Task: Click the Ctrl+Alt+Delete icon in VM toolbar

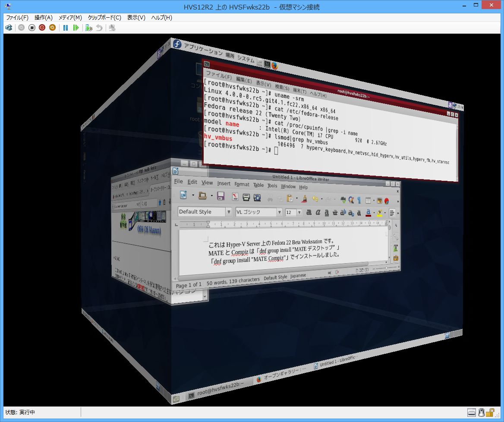Action: (x=9, y=28)
